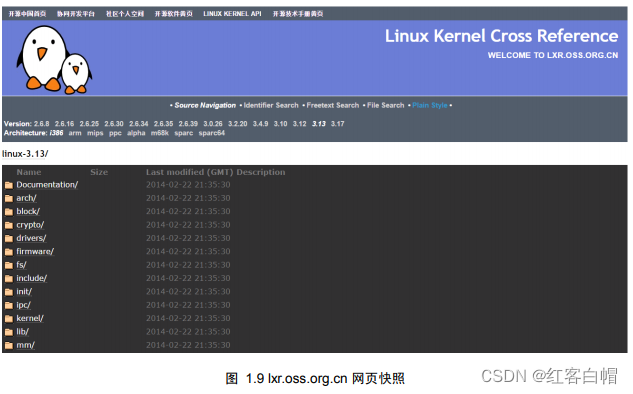
Task: Select kernel version 3.4.9
Action: coord(260,124)
